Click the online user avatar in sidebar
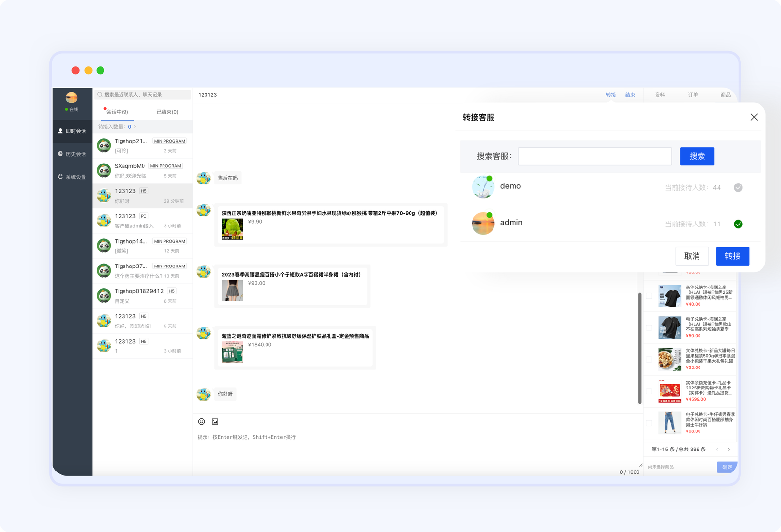Image resolution: width=781 pixels, height=532 pixels. tap(72, 98)
